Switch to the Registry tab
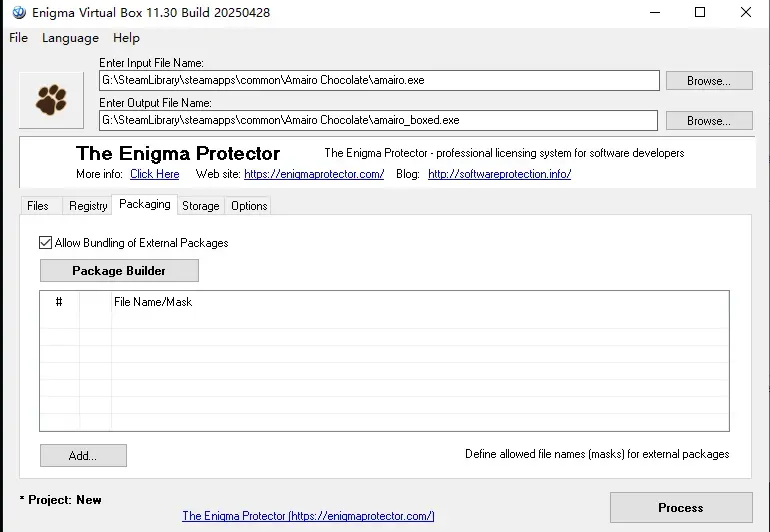 click(x=88, y=206)
